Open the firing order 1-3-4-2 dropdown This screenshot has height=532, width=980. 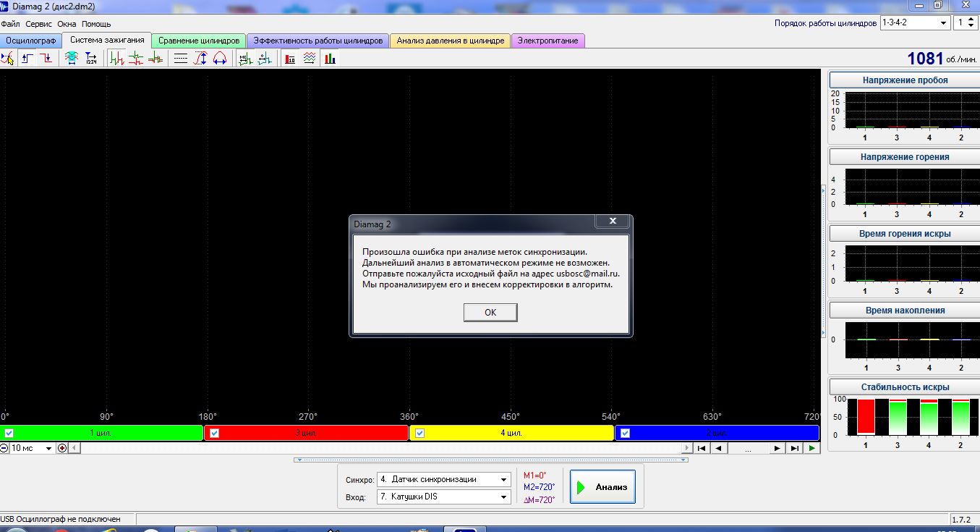pos(915,23)
